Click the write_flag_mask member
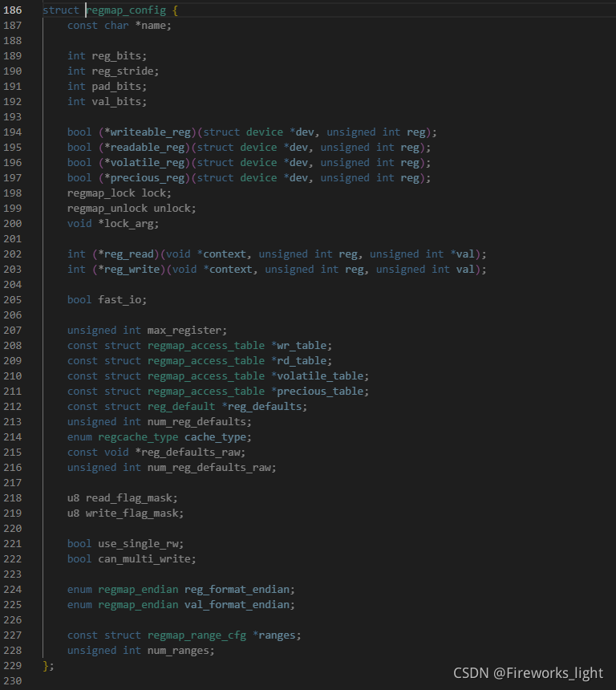 point(132,513)
